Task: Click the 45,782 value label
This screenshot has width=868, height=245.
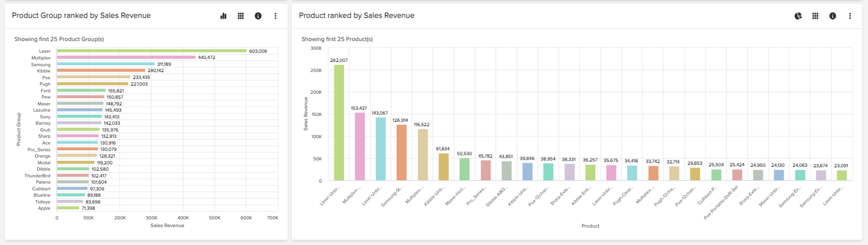Action: coord(485,156)
